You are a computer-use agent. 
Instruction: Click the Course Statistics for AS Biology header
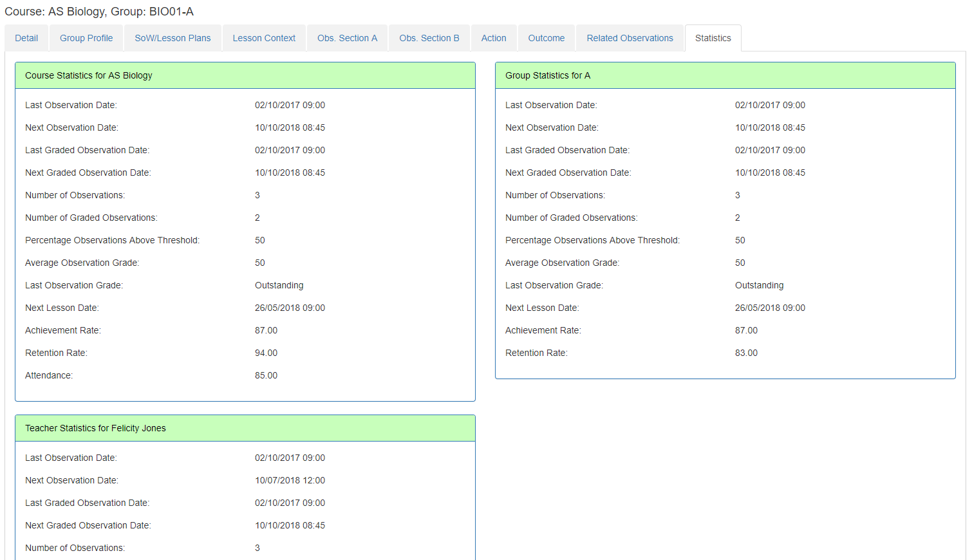tap(89, 75)
